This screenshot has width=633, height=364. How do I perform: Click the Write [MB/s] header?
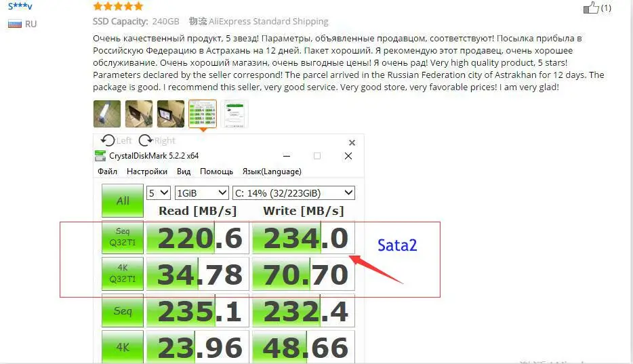[x=303, y=211]
